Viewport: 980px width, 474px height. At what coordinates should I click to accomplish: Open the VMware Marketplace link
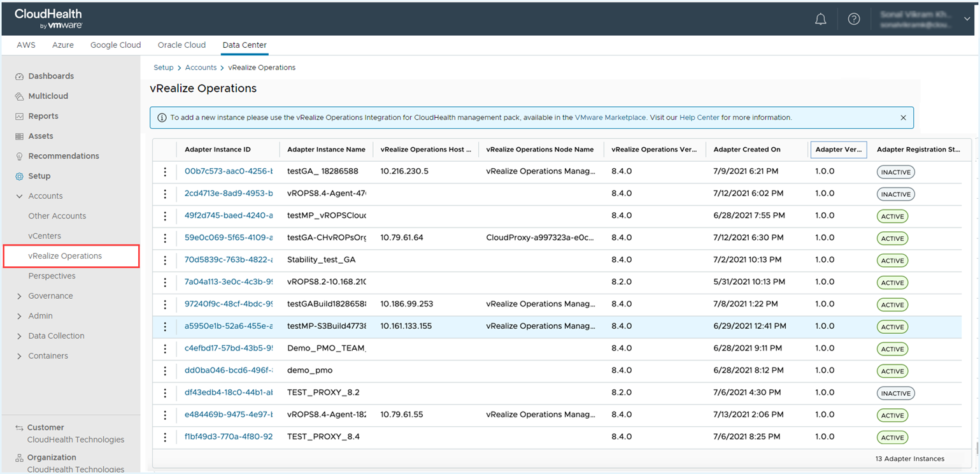pyautogui.click(x=610, y=118)
